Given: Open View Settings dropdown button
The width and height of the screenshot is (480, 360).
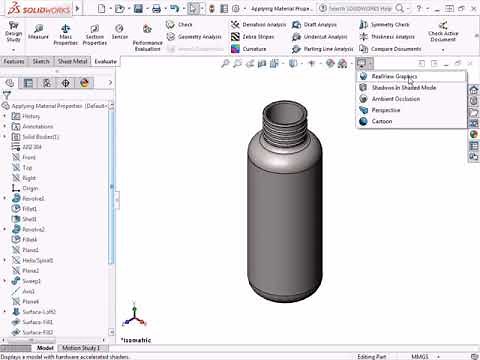Looking at the screenshot, I should click(x=364, y=63).
